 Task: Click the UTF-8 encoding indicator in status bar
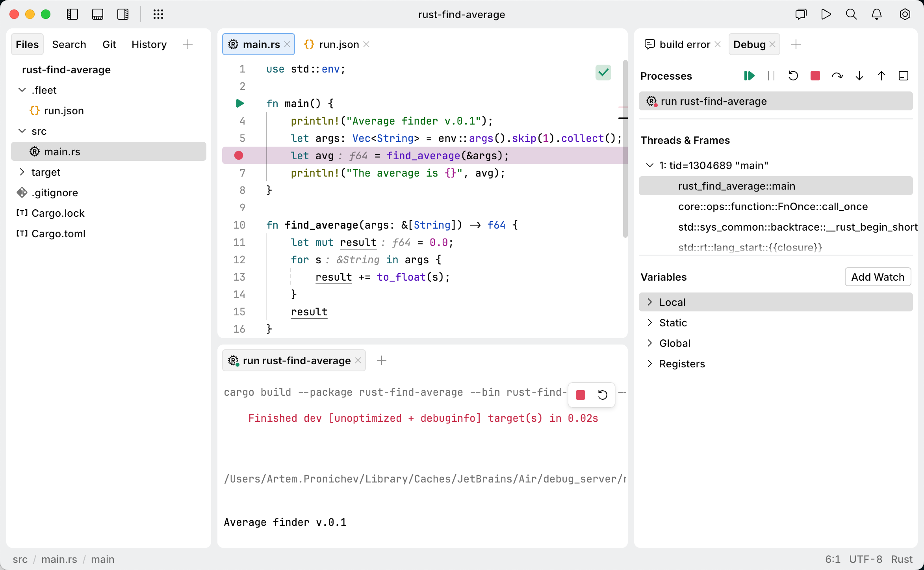point(866,559)
